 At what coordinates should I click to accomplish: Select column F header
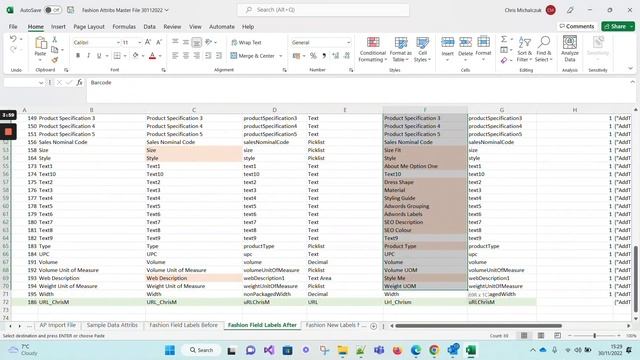[x=425, y=110]
